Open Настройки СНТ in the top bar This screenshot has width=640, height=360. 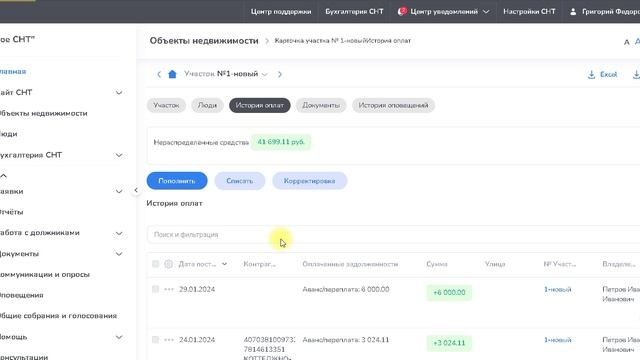pos(529,11)
